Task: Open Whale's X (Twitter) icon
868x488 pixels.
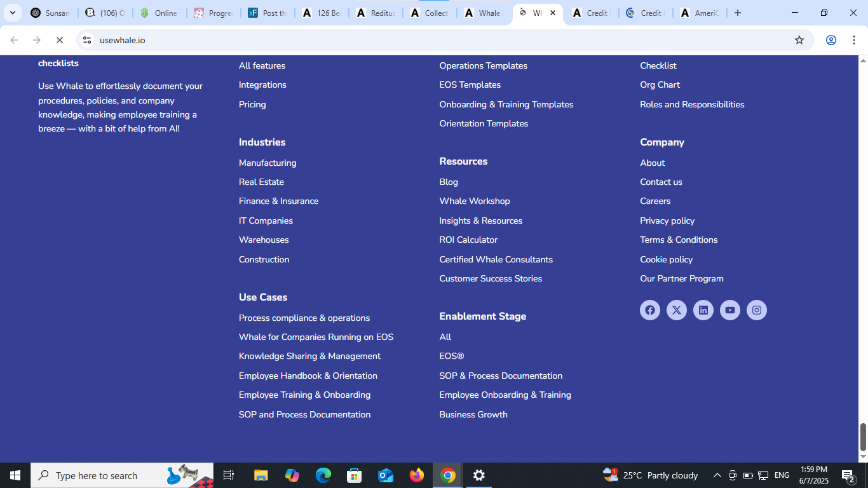Action: coord(677,310)
